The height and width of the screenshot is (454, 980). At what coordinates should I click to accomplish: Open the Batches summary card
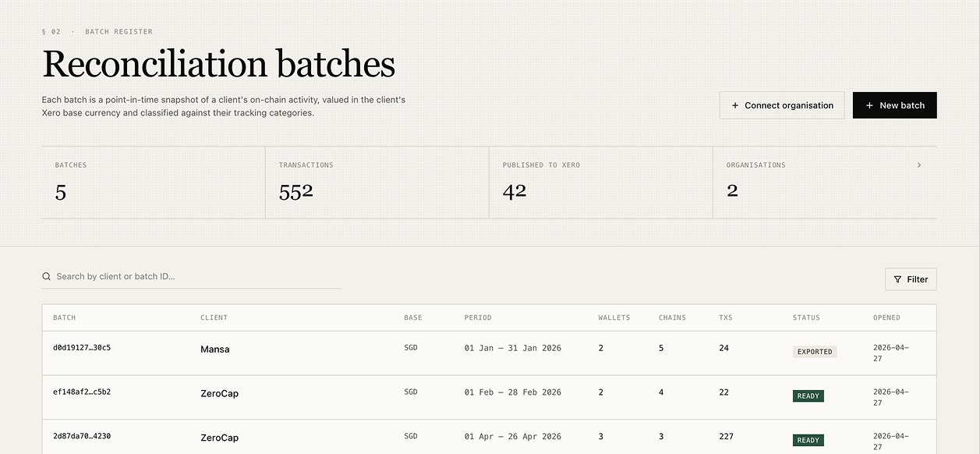click(x=153, y=183)
